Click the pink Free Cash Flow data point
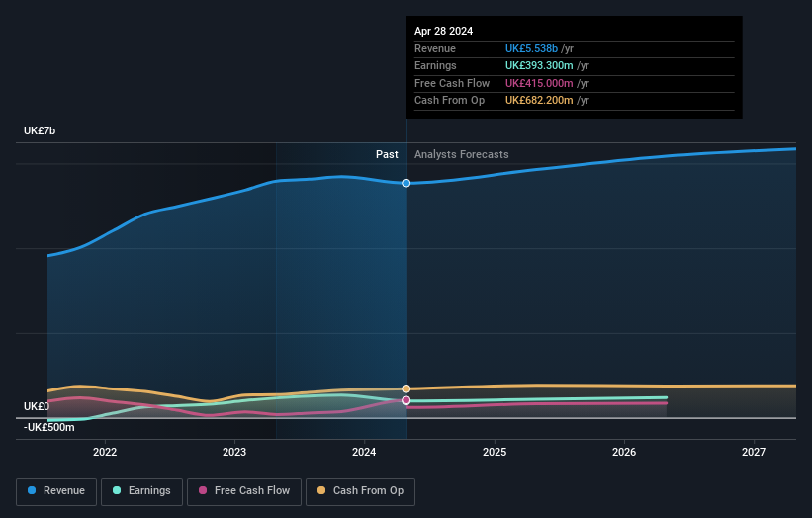The height and width of the screenshot is (518, 812). click(406, 400)
